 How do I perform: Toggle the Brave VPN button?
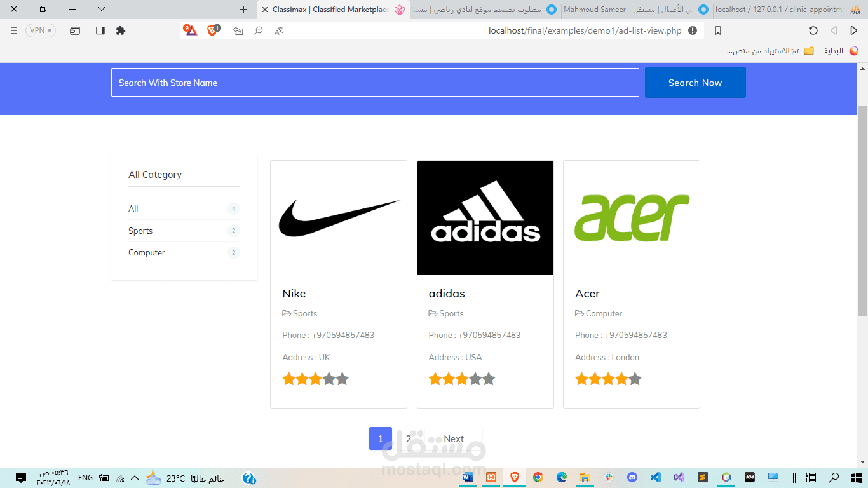coord(41,30)
